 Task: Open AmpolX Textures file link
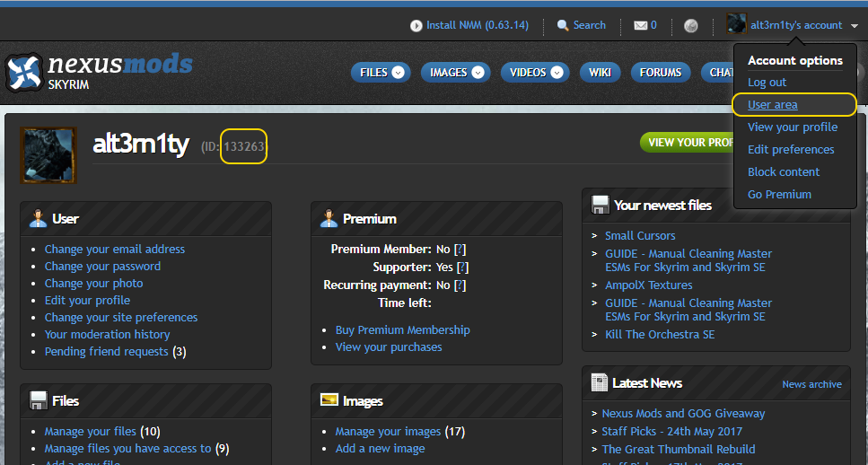point(649,285)
